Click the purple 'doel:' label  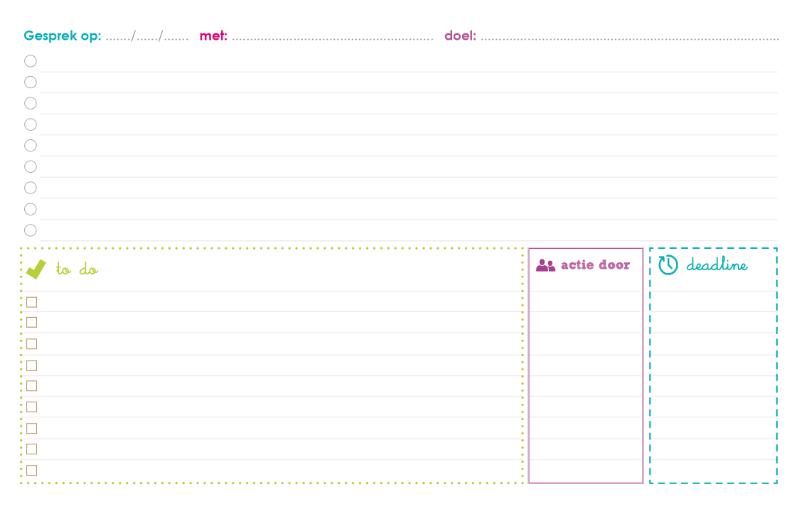tap(460, 36)
